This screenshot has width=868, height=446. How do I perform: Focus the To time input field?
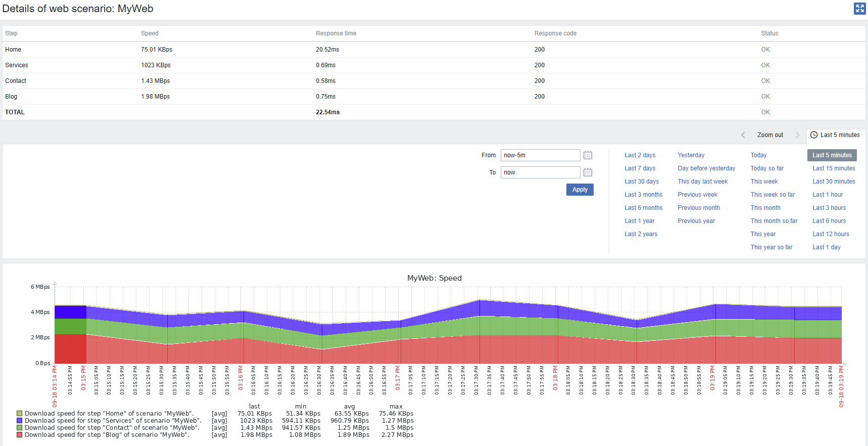(540, 172)
